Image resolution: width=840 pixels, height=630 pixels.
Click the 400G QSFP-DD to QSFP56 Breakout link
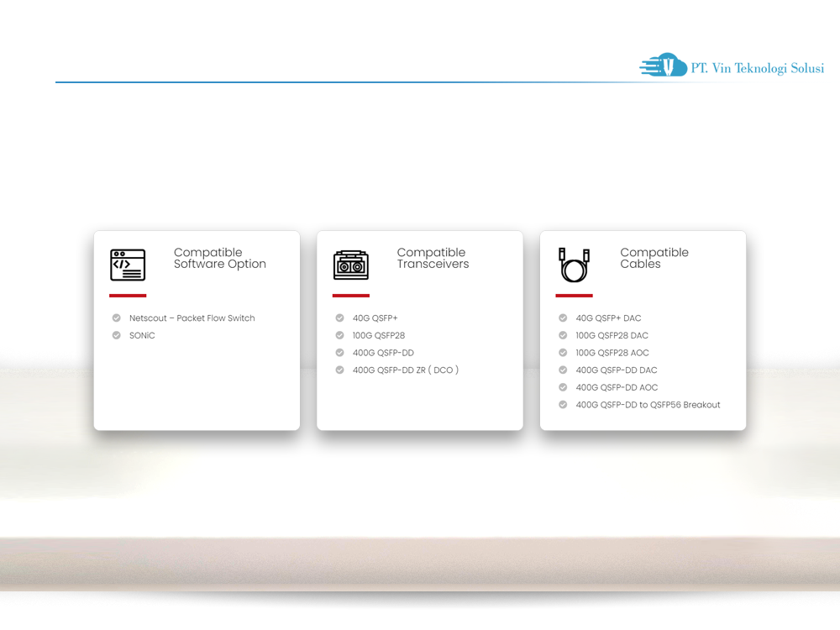648,404
